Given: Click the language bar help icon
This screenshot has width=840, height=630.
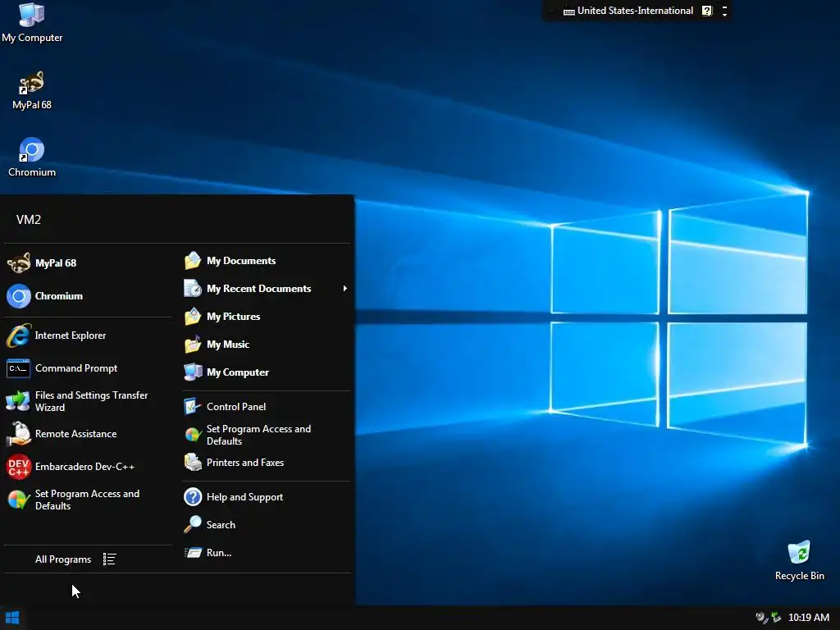Looking at the screenshot, I should [x=707, y=11].
